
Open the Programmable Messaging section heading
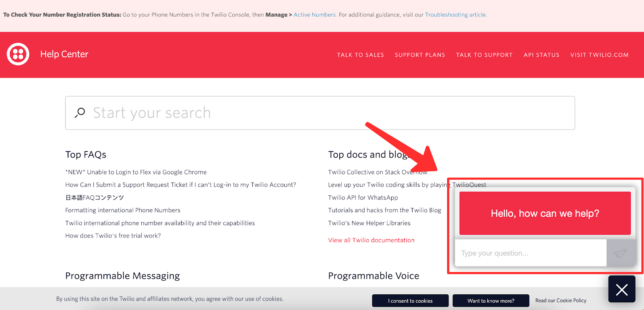point(122,276)
